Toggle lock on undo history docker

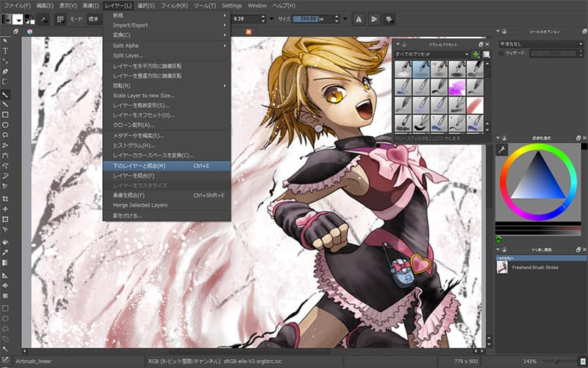tap(504, 250)
